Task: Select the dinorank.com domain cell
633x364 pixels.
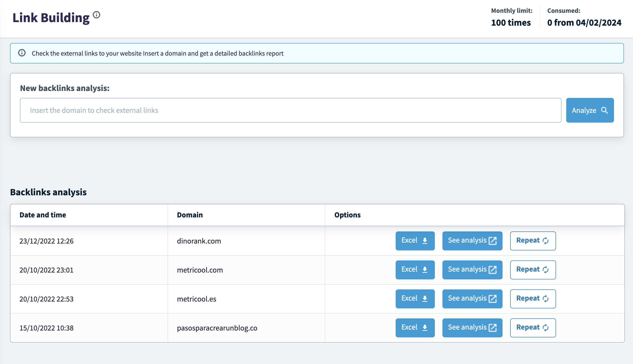Action: (199, 241)
